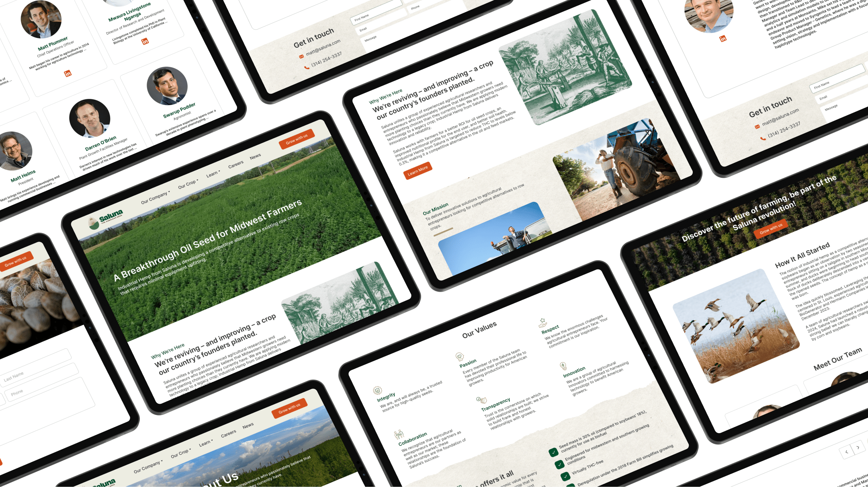Click the Respect hand-and-star icon

pyautogui.click(x=543, y=323)
